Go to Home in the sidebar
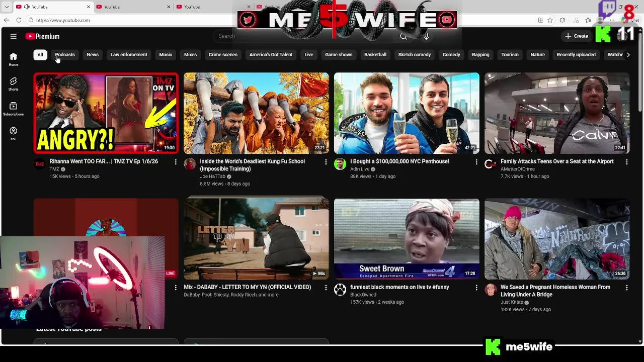This screenshot has height=362, width=644. click(13, 59)
